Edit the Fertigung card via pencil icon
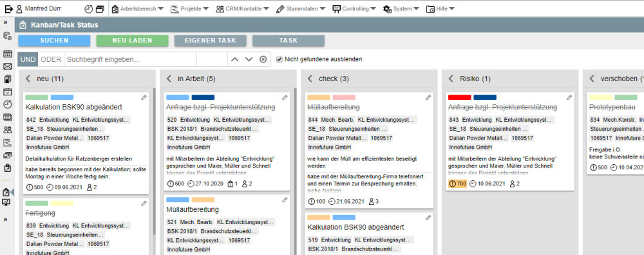 (x=144, y=203)
